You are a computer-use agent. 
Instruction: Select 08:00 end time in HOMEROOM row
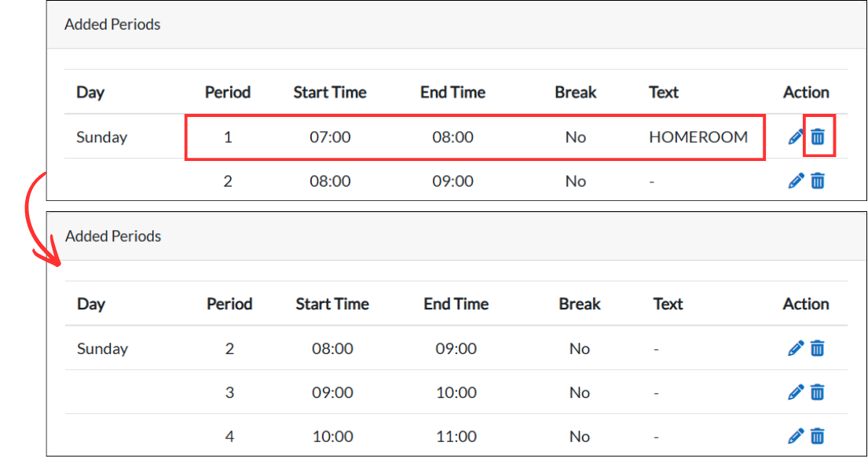pyautogui.click(x=452, y=137)
